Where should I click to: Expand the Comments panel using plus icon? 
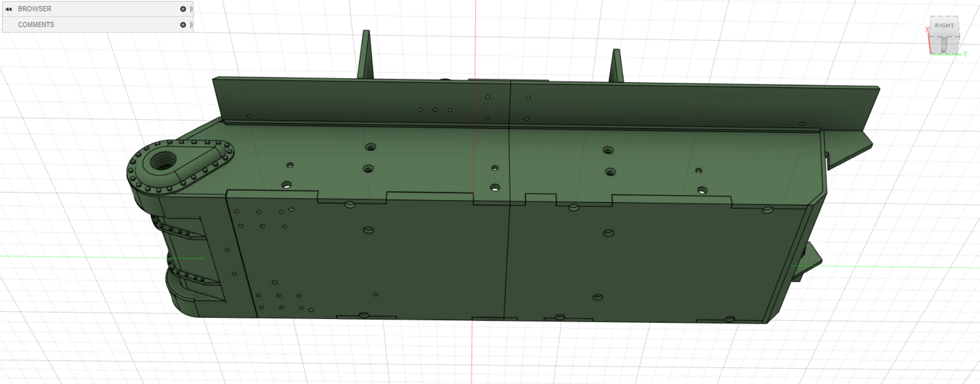point(183,25)
